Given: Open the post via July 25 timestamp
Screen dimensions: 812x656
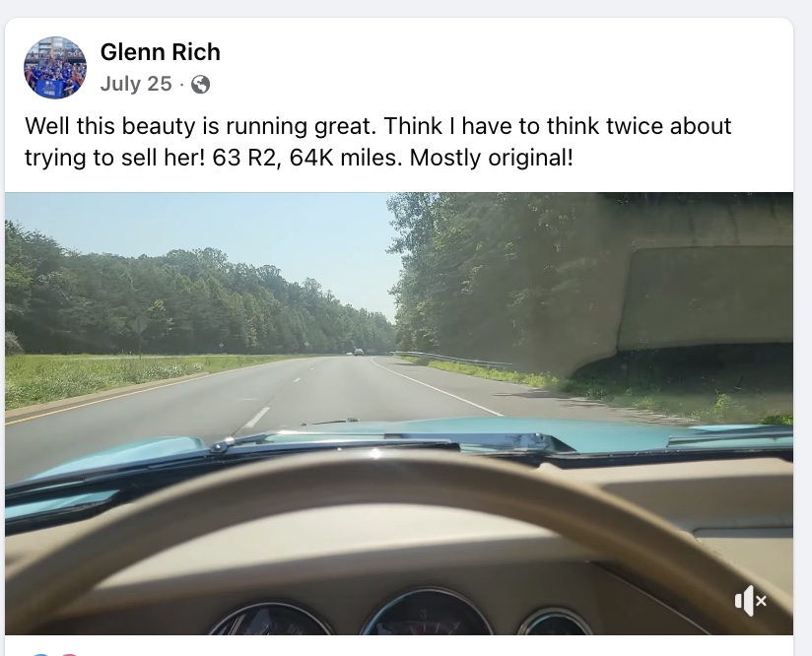Looking at the screenshot, I should (x=136, y=84).
